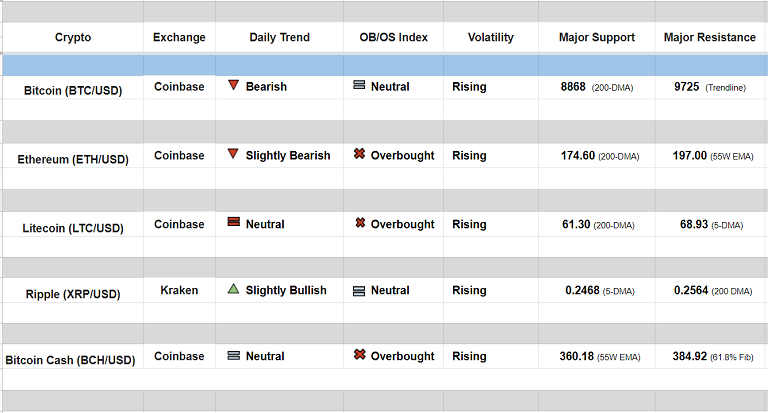This screenshot has height=413, width=768.
Task: Click the Major Resistance column header
Action: (x=710, y=38)
